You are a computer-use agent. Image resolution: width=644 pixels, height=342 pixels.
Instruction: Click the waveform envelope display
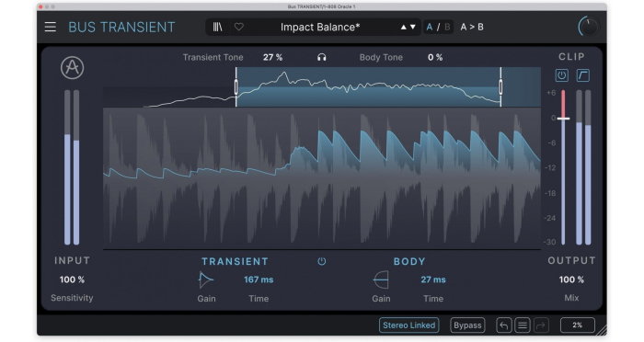pos(322,178)
